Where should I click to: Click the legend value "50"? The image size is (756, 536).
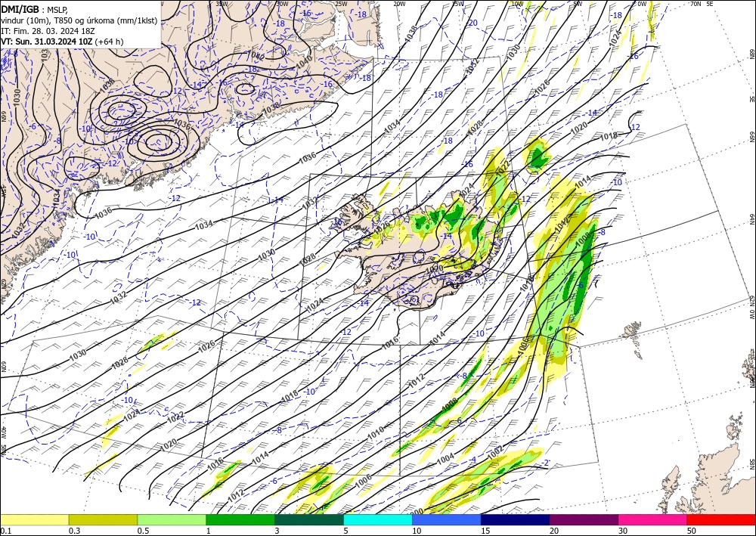pos(692,531)
